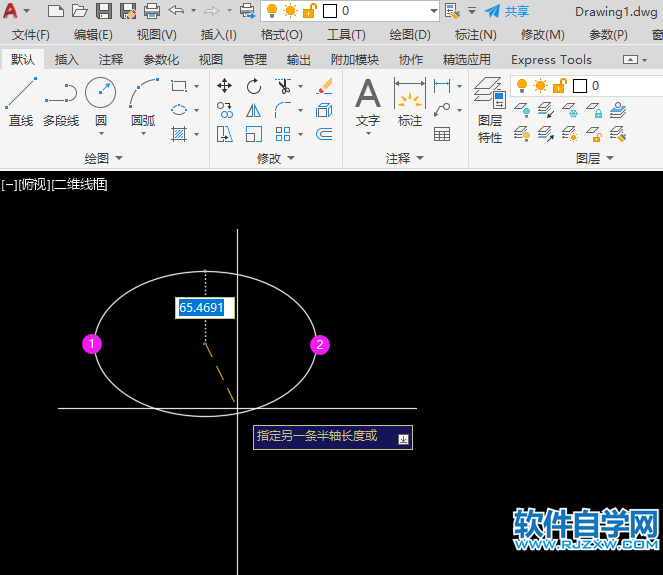This screenshot has width=663, height=575.
Task: Choose the Move tool in Modify panel
Action: pyautogui.click(x=225, y=86)
